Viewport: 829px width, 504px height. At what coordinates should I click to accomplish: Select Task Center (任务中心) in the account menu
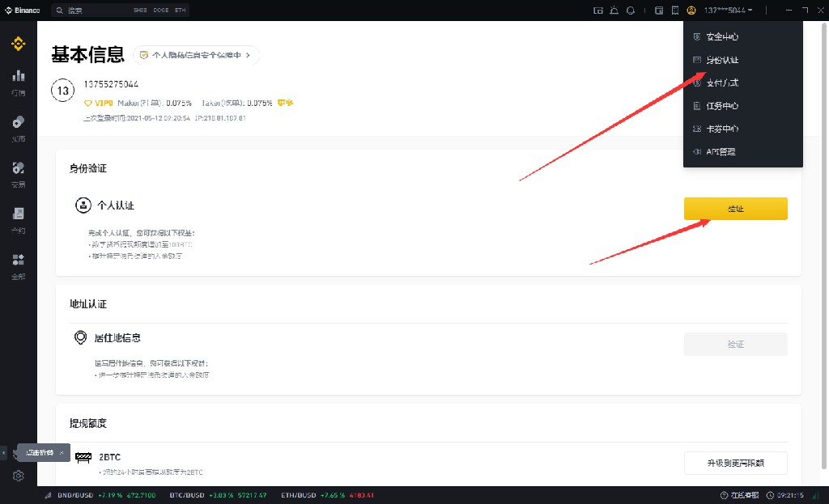tap(743, 106)
